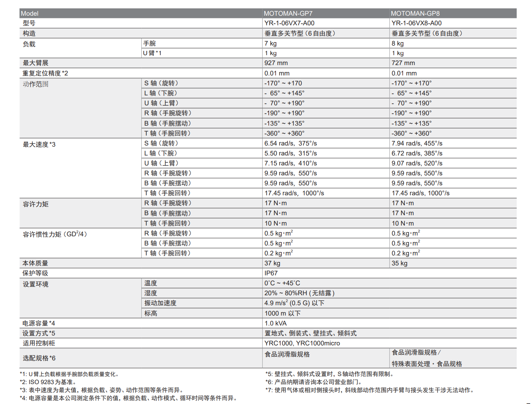Select the 最大臂展 row label

36,63
